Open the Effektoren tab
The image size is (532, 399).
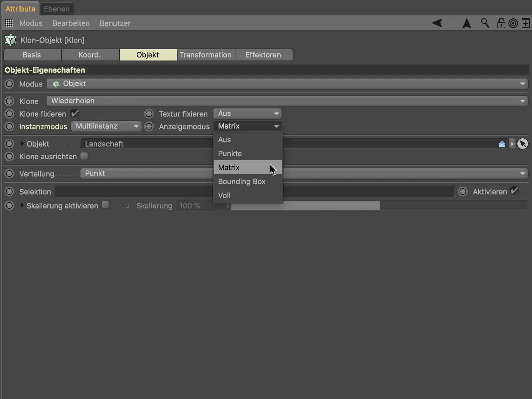tap(264, 55)
